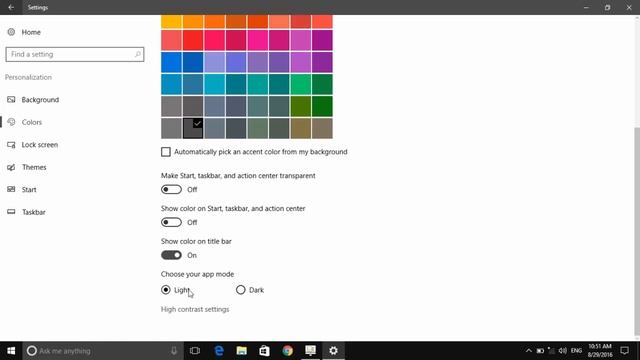The image size is (640, 360).
Task: Activate the Cortana microphone icon
Action: point(174,351)
